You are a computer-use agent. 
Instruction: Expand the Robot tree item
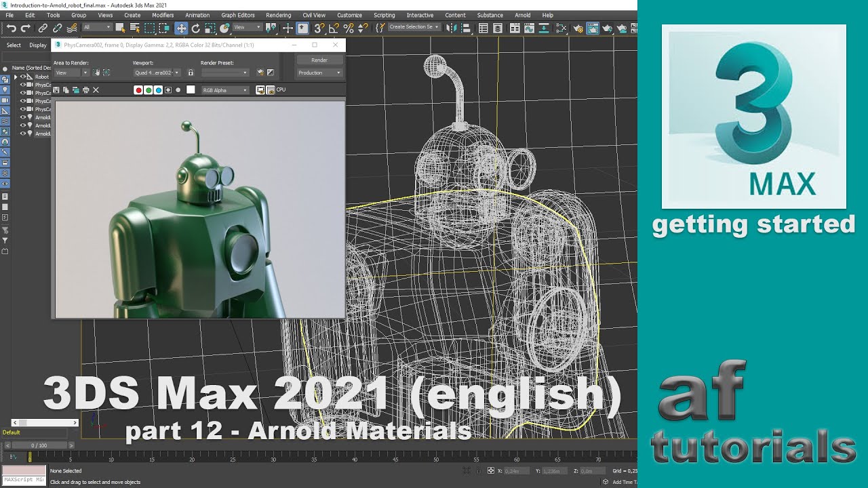[x=16, y=77]
